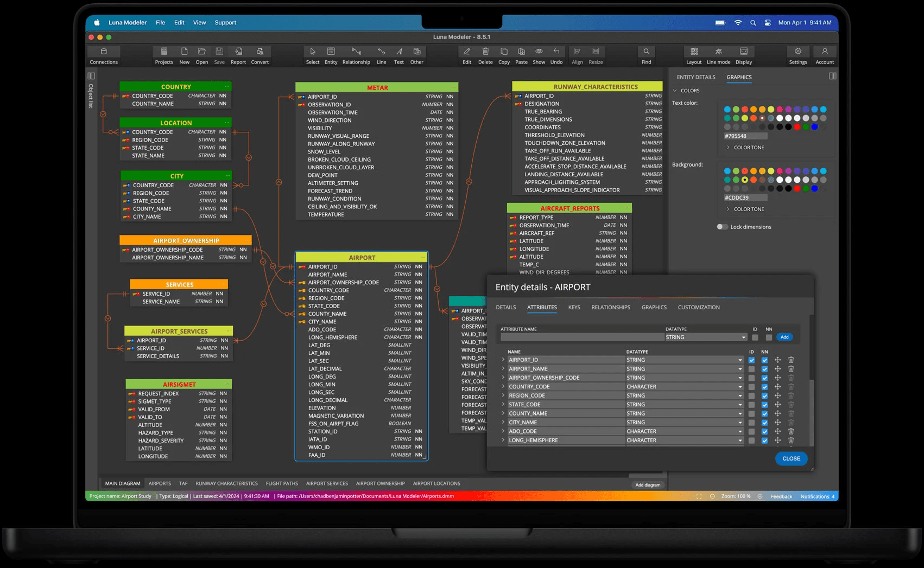Open the File menu
This screenshot has width=924, height=568.
point(160,23)
